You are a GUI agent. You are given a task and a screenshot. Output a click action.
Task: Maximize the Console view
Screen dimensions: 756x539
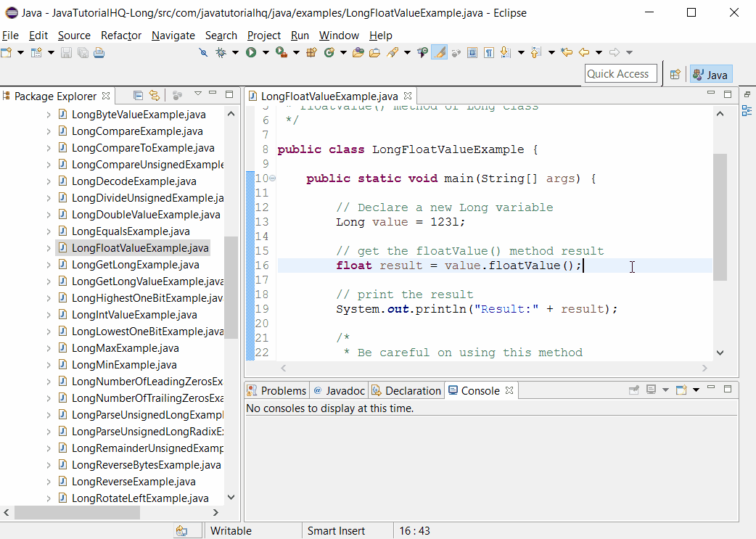coord(728,389)
